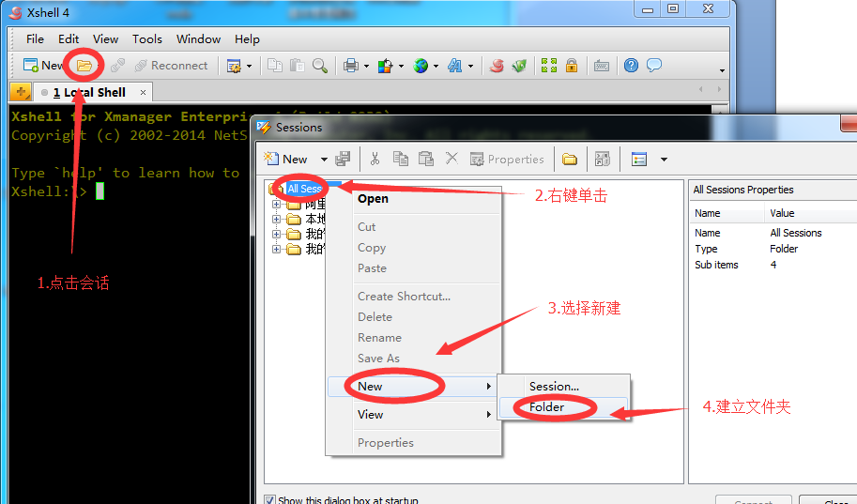Click New button in Sessions dialog toolbar
Viewport: 857px width, 504px height.
point(286,159)
